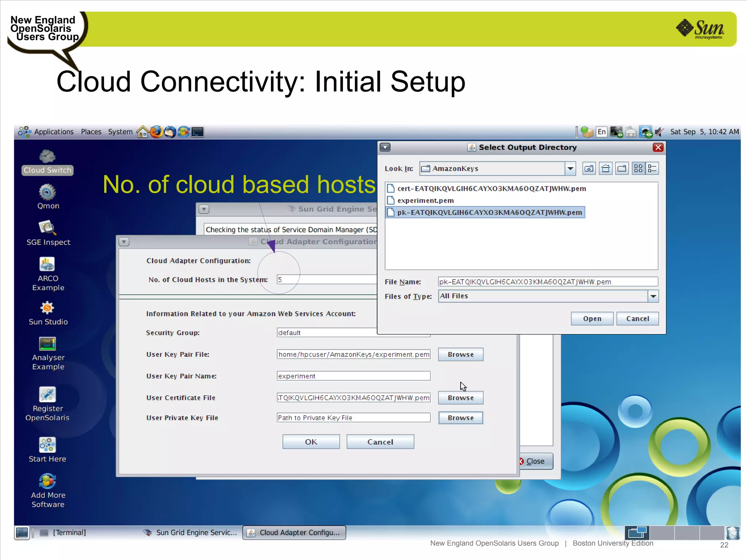Launch Qmon from the desktop

click(x=48, y=197)
